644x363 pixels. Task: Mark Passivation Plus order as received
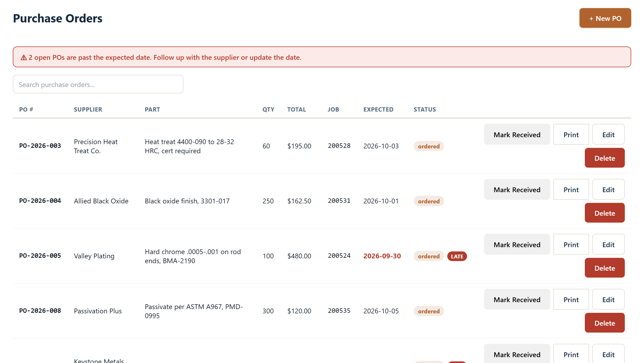[x=517, y=299]
